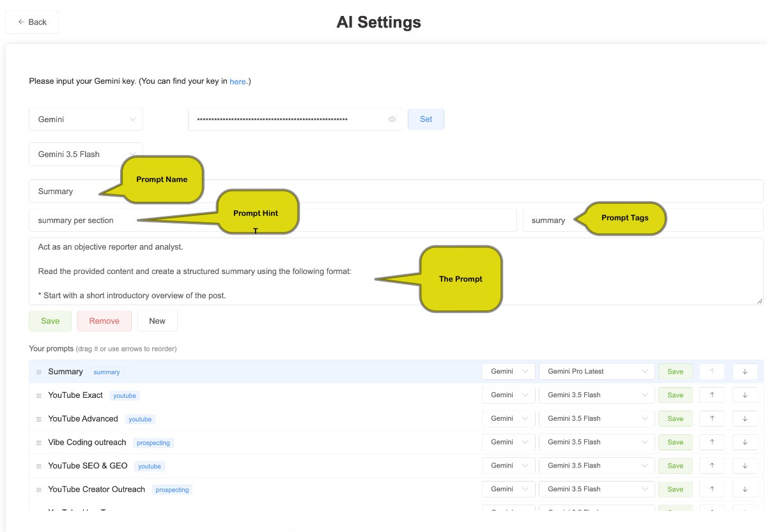Move YouTube Exact prompt up
The width and height of the screenshot is (767, 532).
point(712,395)
